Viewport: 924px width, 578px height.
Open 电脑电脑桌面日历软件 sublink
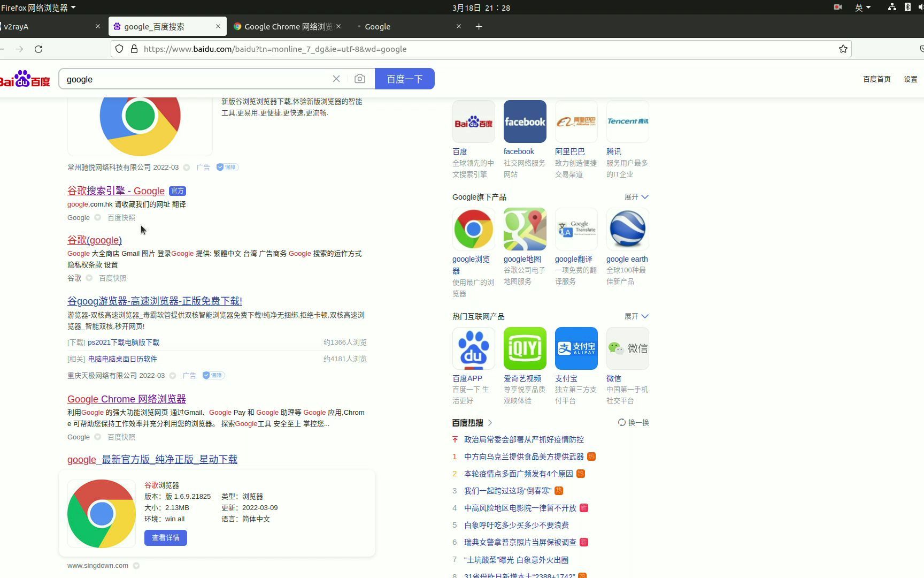[122, 359]
